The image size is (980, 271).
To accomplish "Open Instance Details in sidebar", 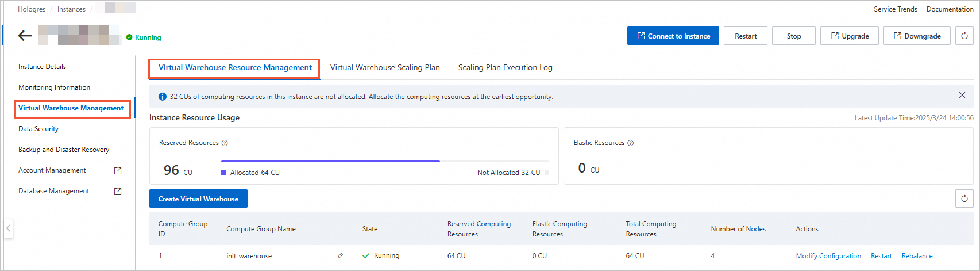I will [x=42, y=67].
